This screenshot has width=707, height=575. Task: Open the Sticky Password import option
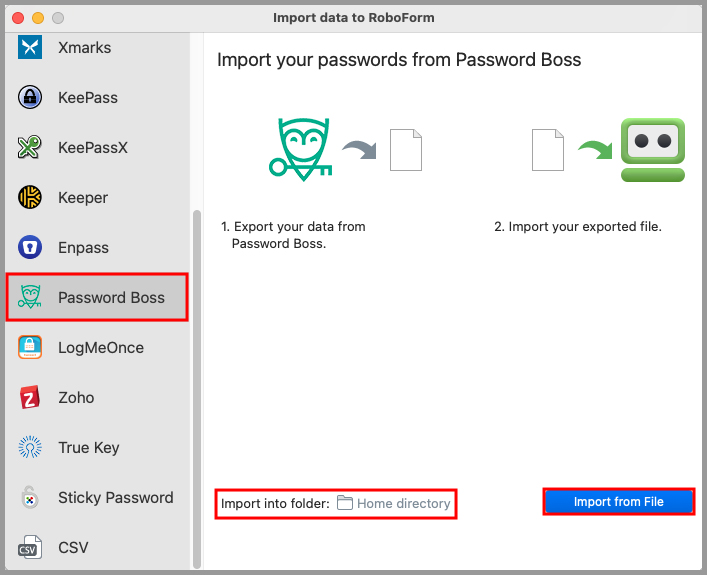pos(115,497)
